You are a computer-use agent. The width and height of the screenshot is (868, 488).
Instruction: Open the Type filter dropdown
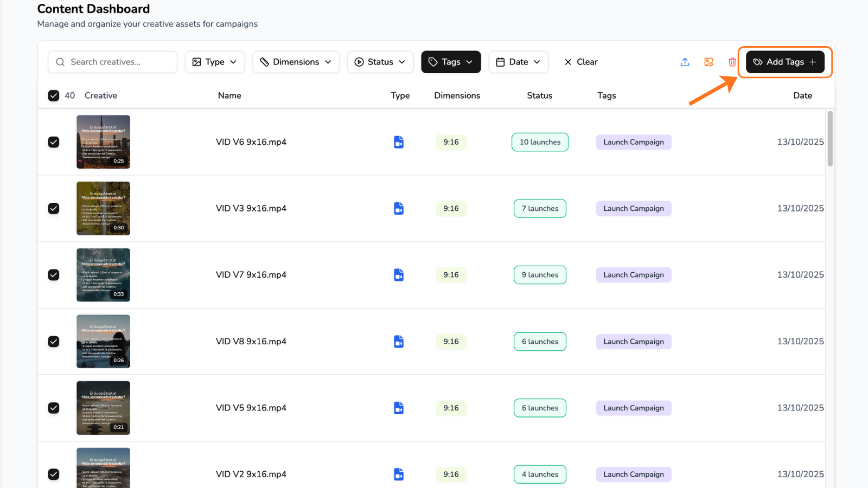pyautogui.click(x=215, y=62)
